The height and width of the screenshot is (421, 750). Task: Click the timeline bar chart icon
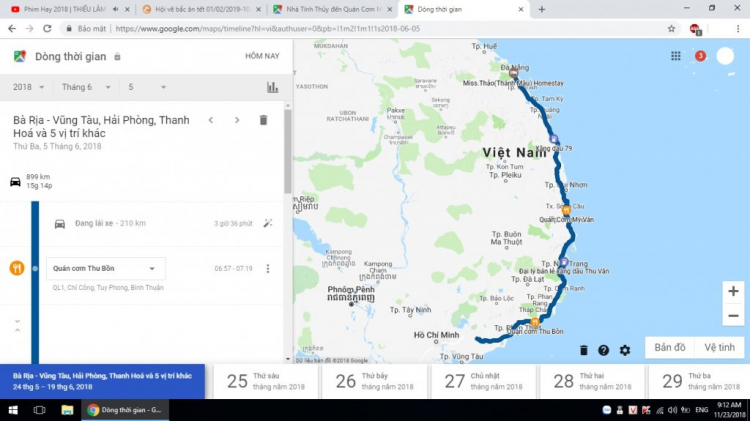tap(272, 87)
